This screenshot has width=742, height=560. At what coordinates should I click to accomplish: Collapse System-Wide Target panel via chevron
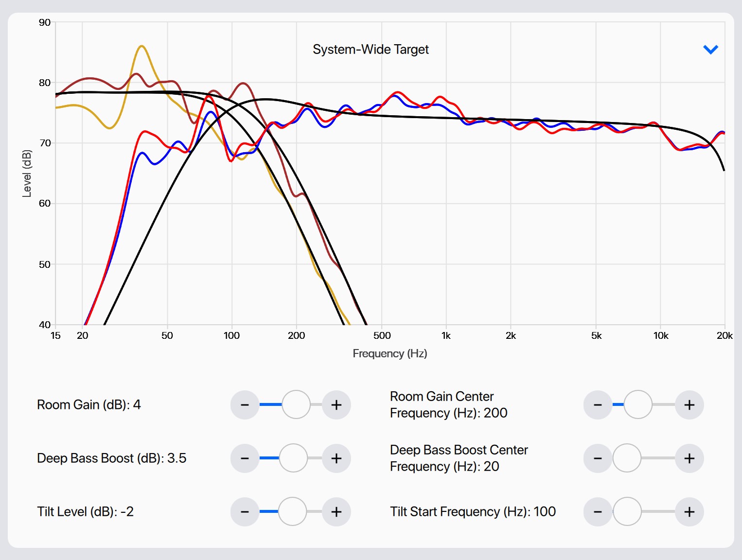pos(711,50)
